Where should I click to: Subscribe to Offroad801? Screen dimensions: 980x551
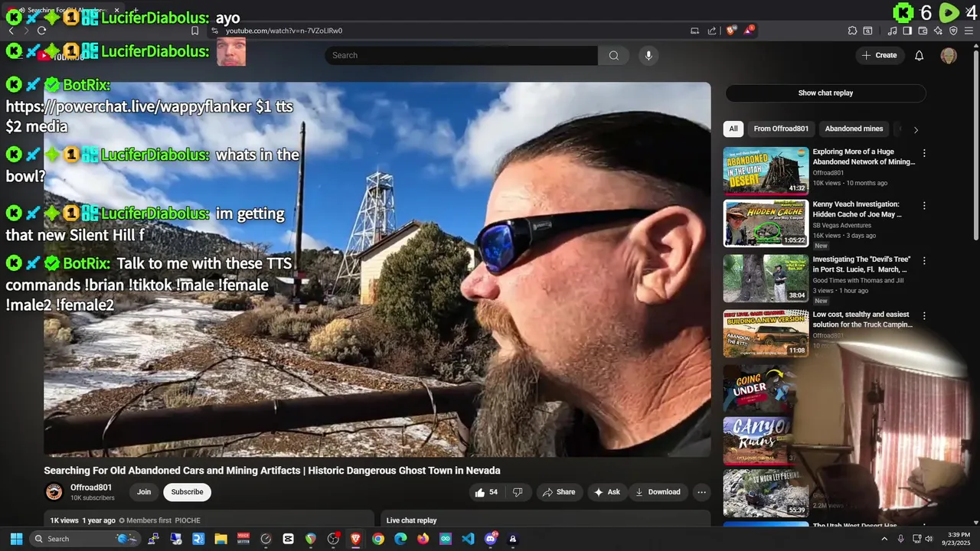(x=187, y=492)
